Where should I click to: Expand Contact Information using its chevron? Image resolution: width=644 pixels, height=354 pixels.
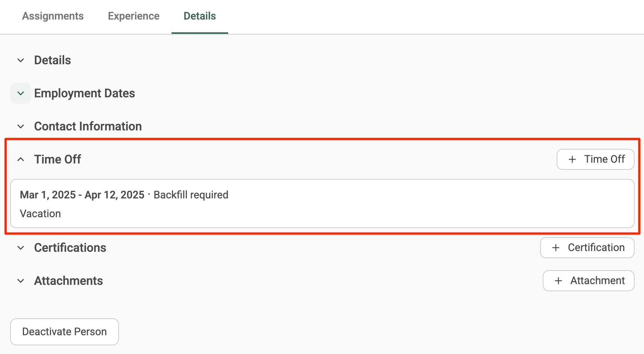[x=21, y=126]
